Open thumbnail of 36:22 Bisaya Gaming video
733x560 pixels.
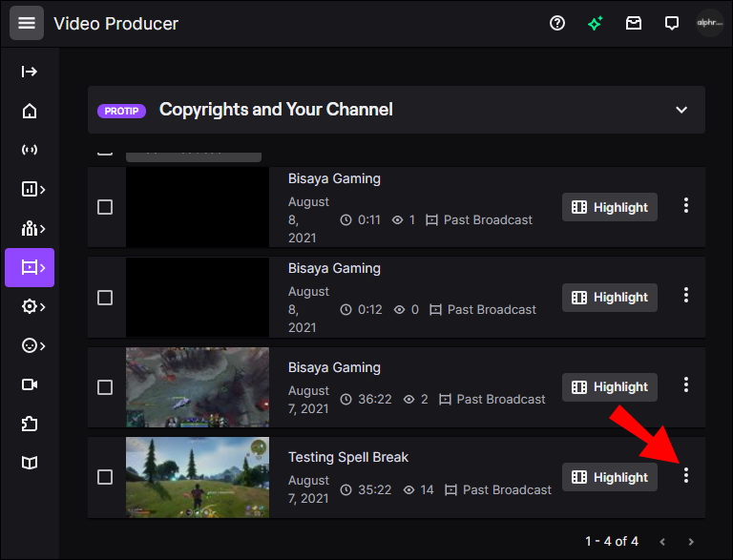click(198, 387)
